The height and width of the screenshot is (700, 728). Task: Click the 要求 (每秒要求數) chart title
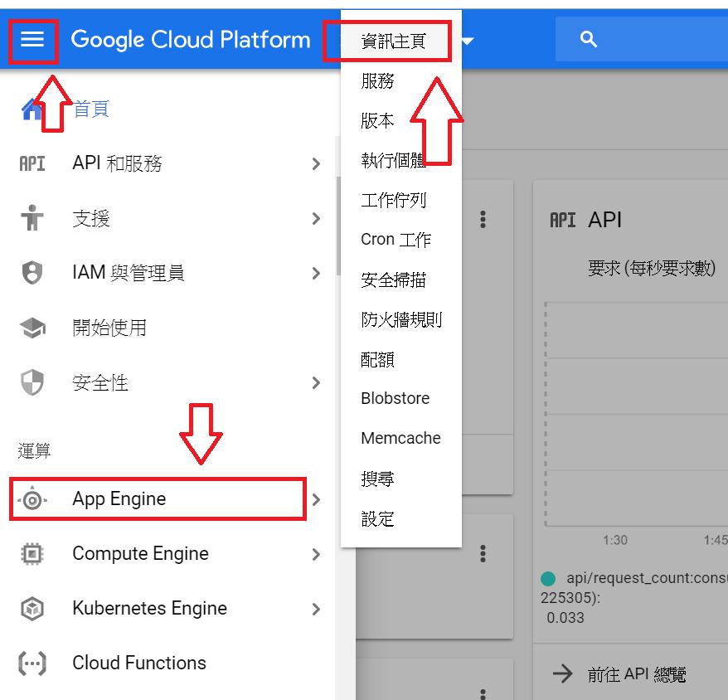pos(652,269)
